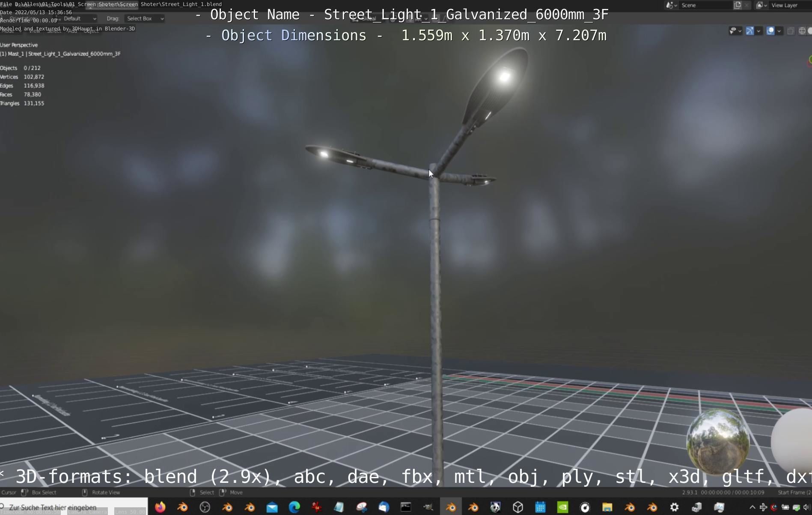Click the street light pole in the viewport
The height and width of the screenshot is (515, 812).
click(436, 326)
